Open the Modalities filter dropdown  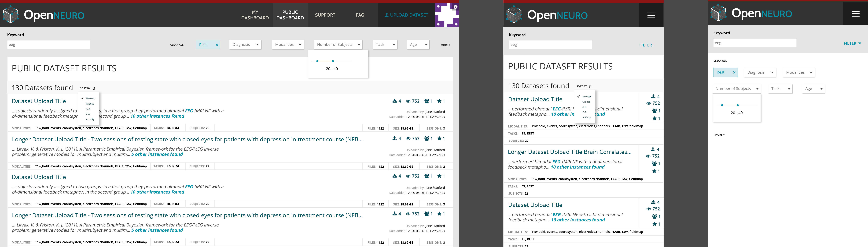click(x=288, y=44)
